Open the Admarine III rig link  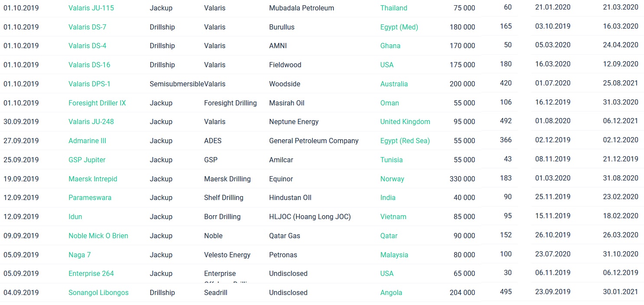(87, 141)
